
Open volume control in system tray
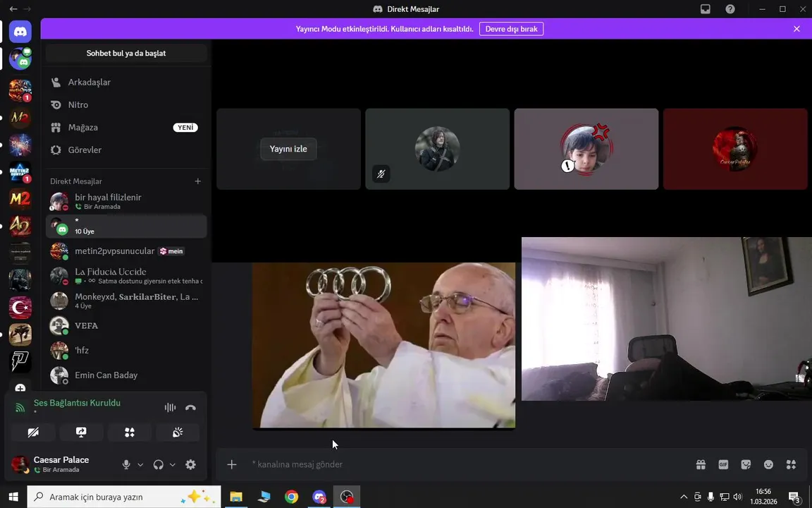pyautogui.click(x=737, y=497)
